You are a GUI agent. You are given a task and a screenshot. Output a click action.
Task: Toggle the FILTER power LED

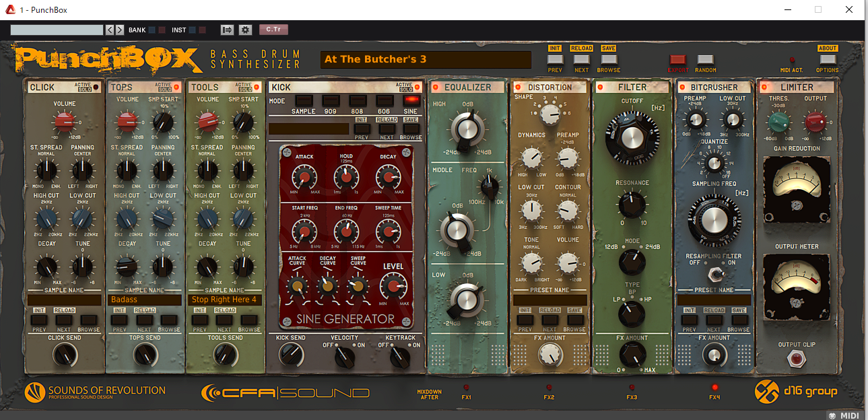click(600, 87)
